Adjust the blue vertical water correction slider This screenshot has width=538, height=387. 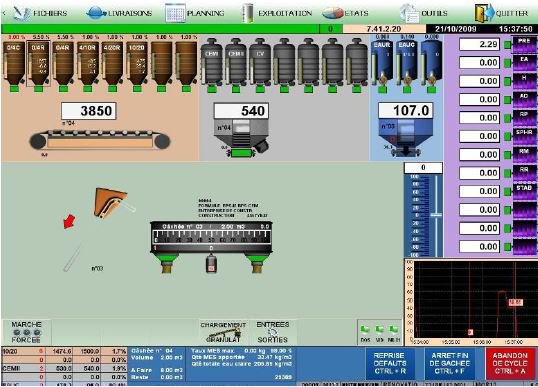coord(436,215)
